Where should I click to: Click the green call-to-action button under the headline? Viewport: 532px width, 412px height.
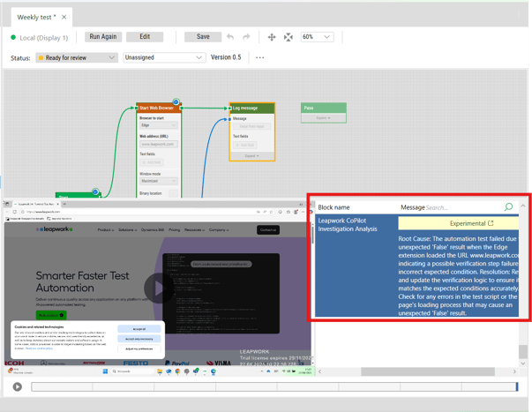pos(51,315)
